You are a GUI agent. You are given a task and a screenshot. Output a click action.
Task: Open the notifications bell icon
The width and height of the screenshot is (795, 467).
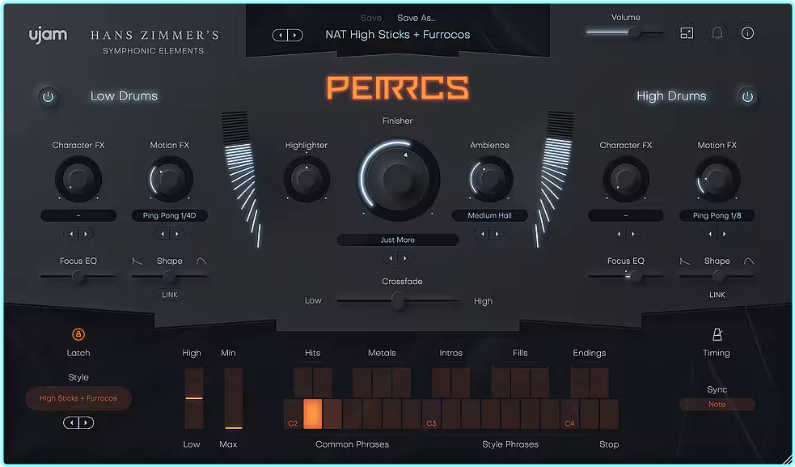pos(717,33)
